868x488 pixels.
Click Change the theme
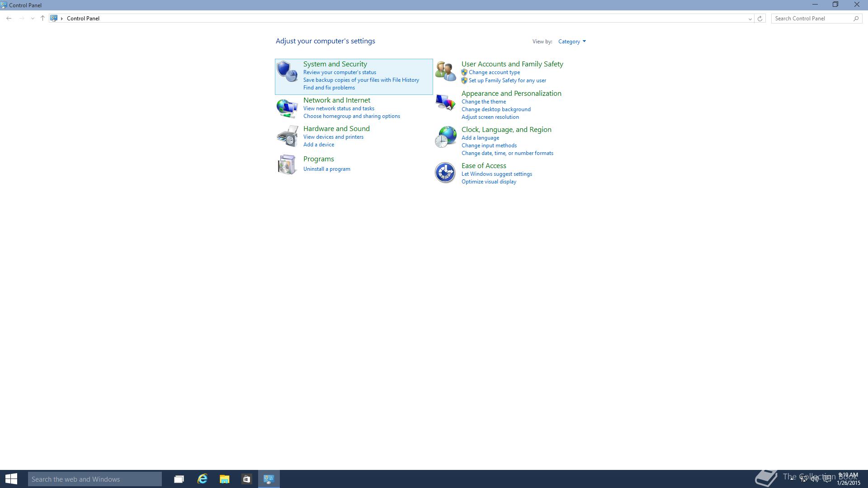pos(484,102)
